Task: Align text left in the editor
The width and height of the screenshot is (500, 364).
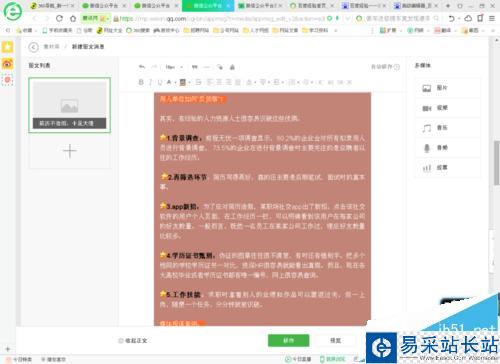Action: point(210,82)
